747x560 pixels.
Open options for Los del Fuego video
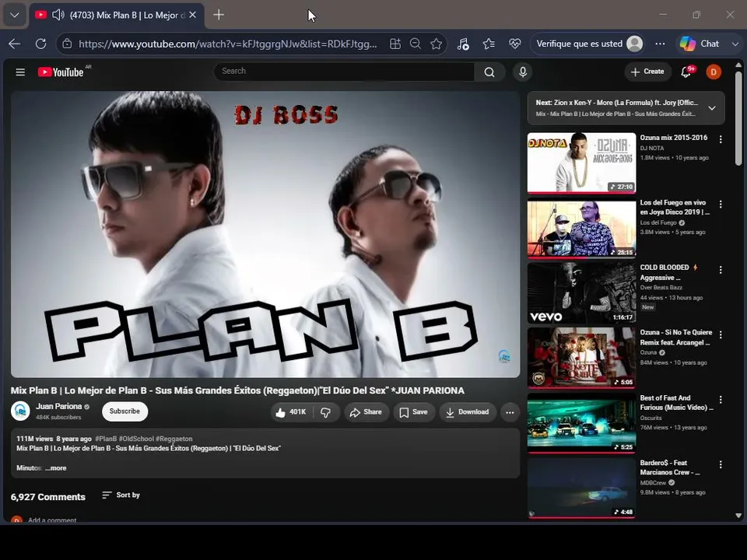[x=721, y=205]
